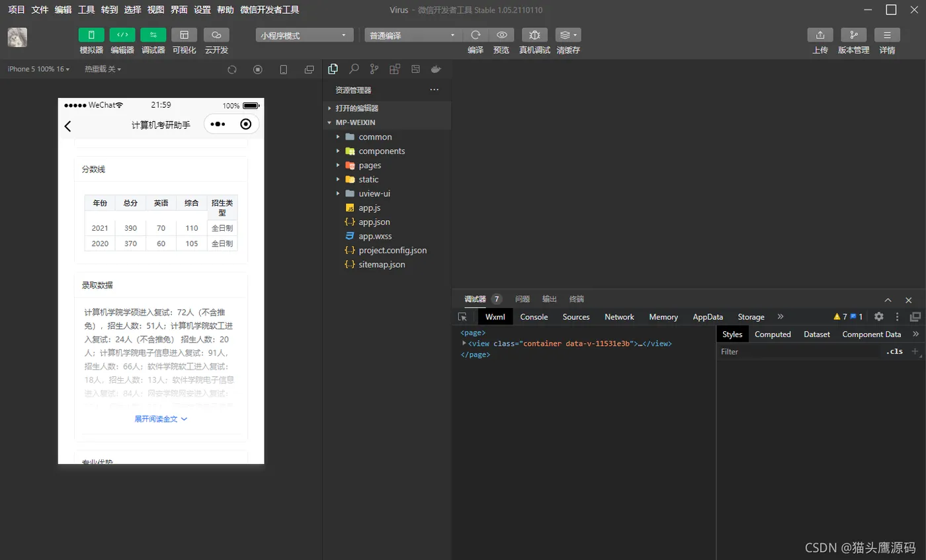
Task: Open the 普通编译 compile mode dropdown
Action: [x=413, y=35]
